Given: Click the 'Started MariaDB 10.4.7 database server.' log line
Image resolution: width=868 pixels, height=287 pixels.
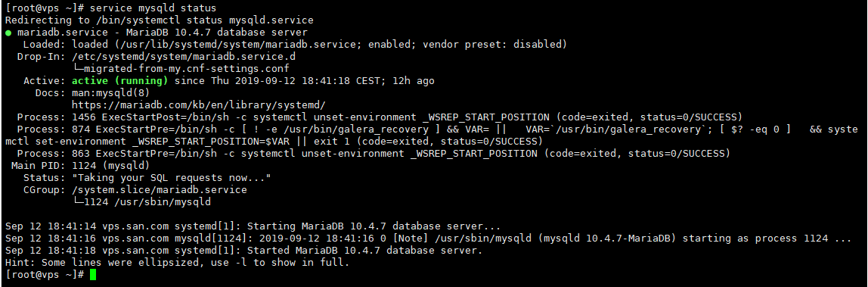Looking at the screenshot, I should (x=243, y=251).
